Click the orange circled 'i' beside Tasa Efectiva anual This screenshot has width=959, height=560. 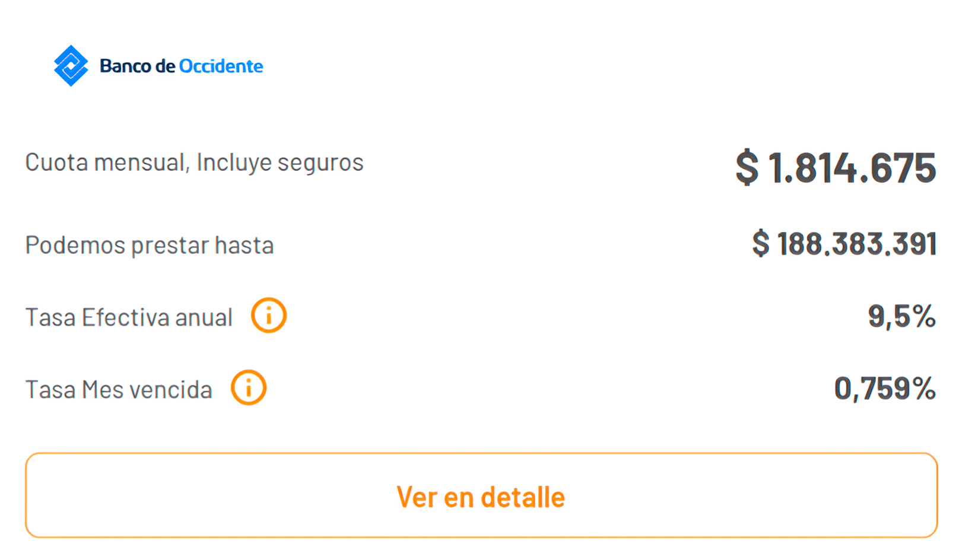(268, 315)
